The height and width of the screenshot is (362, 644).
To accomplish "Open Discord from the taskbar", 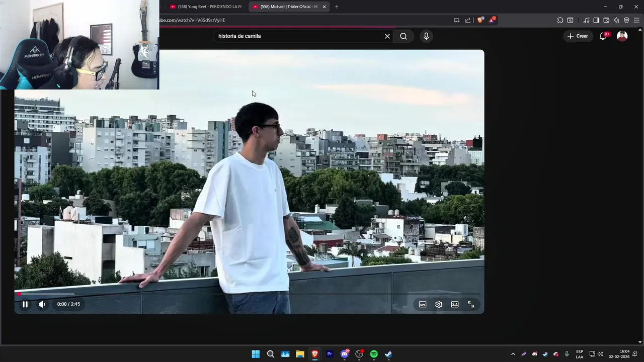I will pyautogui.click(x=345, y=354).
